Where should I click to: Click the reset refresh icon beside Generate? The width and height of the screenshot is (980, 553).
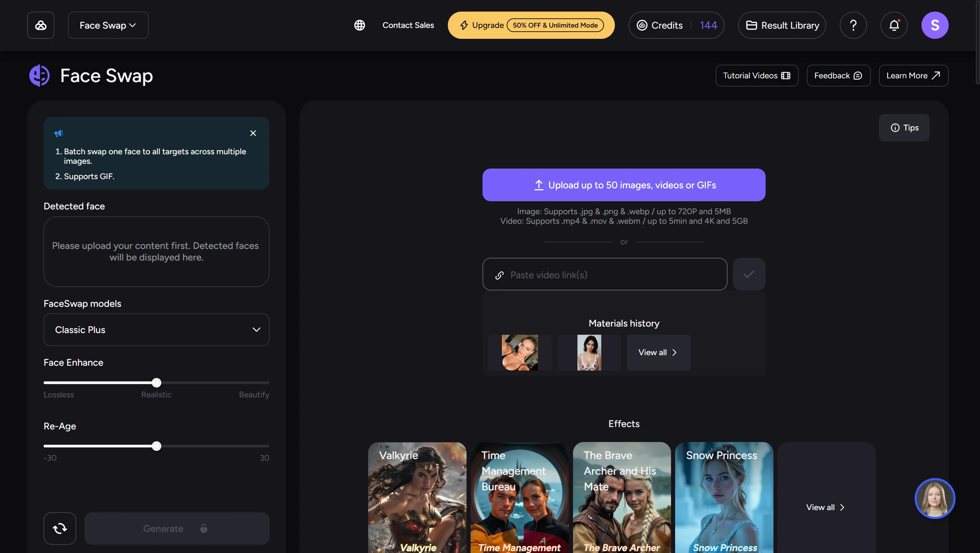[x=60, y=528]
